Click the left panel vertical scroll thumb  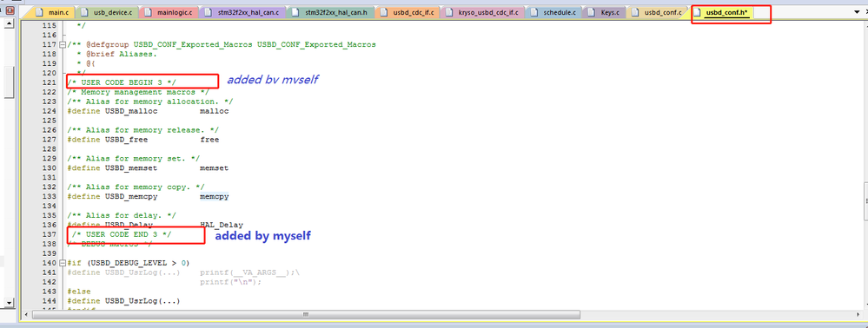click(9, 82)
